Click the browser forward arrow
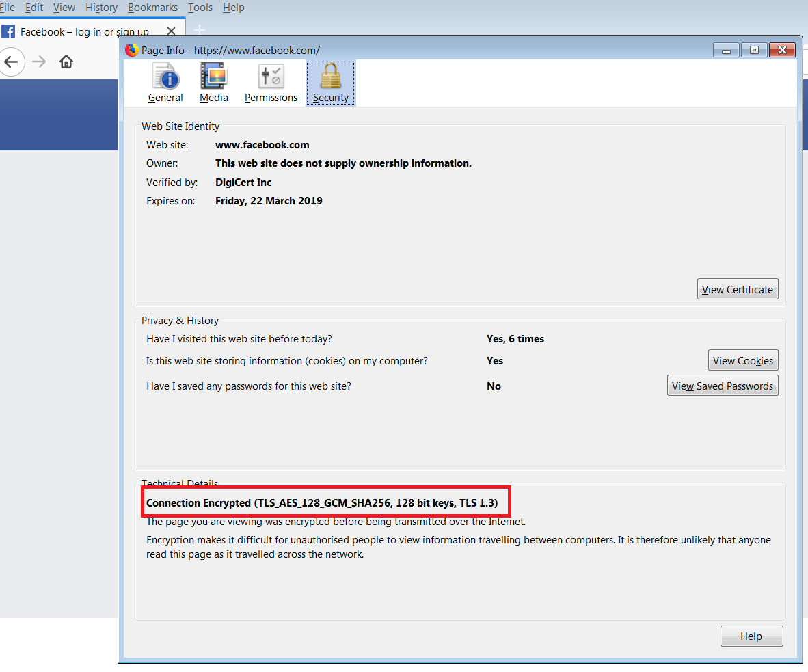This screenshot has height=672, width=808. tap(39, 62)
